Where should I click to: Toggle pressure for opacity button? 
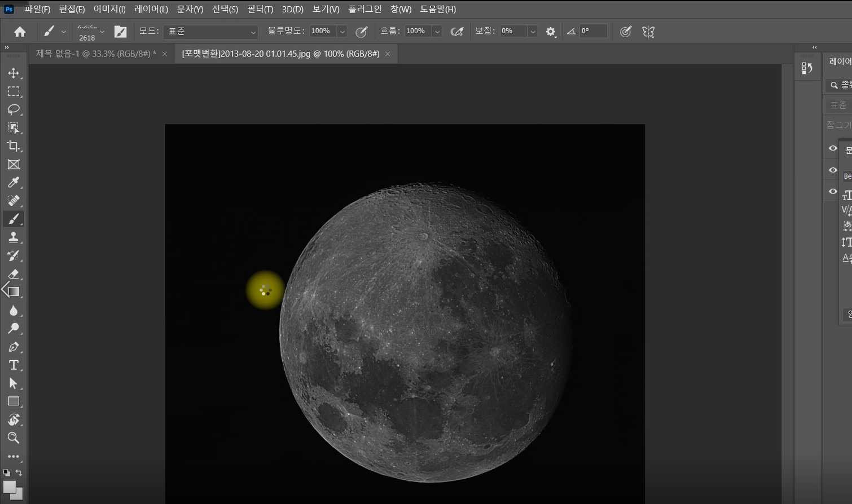[361, 32]
